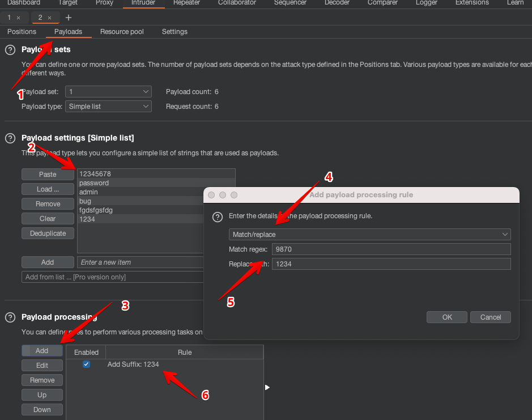Screen dimensions: 532x420
Task: Click Add next to new item field
Action: tap(48, 262)
